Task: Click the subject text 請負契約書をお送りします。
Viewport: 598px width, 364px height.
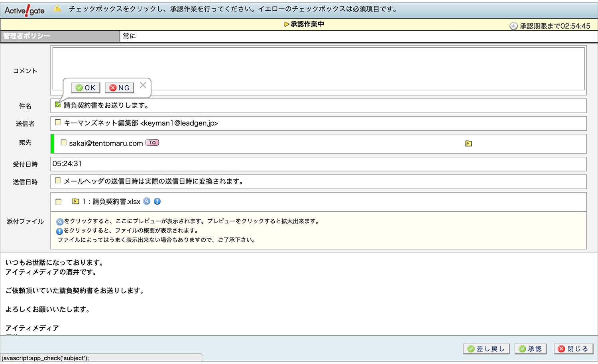Action: 106,105
